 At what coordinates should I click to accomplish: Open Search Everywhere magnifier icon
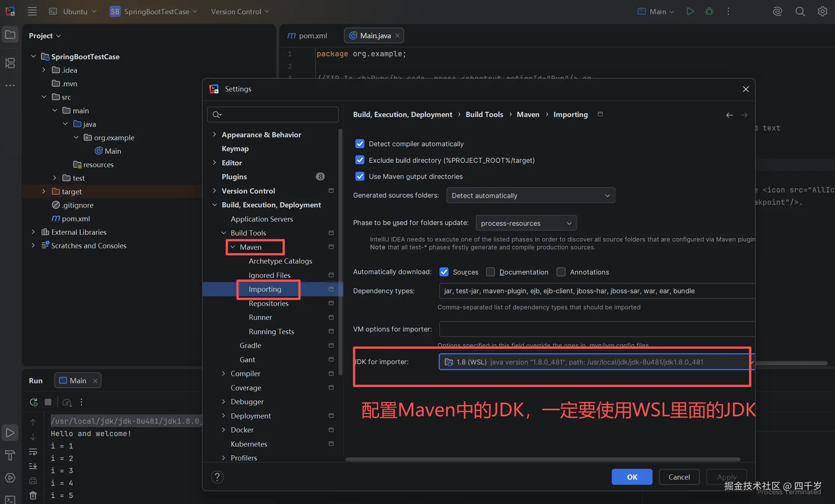[800, 11]
